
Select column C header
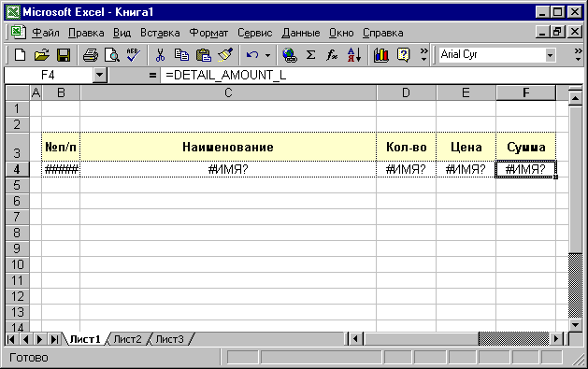click(228, 92)
